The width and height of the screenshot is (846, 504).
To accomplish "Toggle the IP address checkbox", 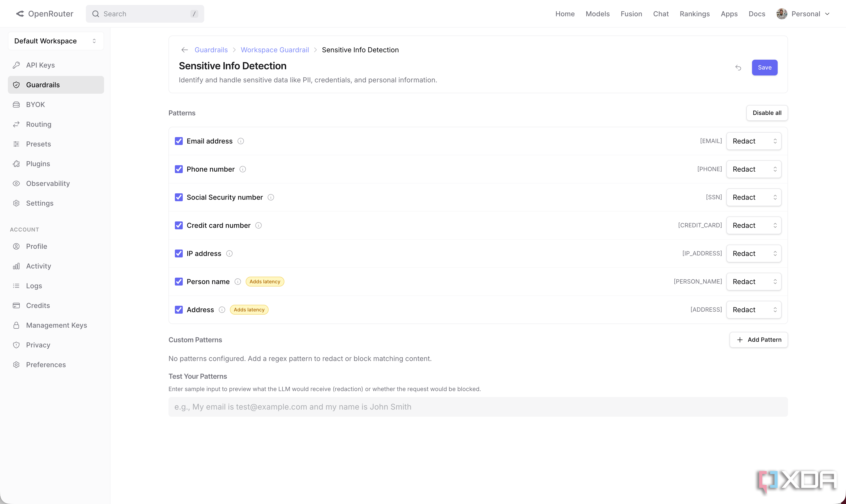I will pyautogui.click(x=179, y=254).
